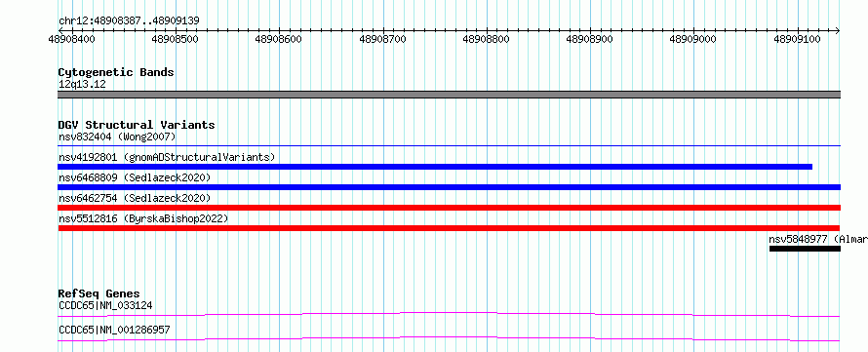The height and width of the screenshot is (352, 868).
Task: Click the nsv6468809 (Sedlazeck2020) label
Action: click(x=135, y=177)
